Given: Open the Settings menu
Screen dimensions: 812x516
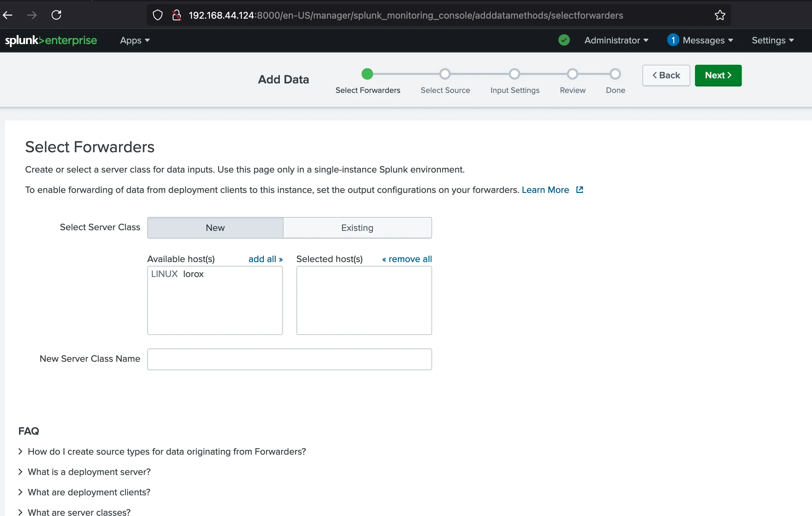Looking at the screenshot, I should click(772, 40).
